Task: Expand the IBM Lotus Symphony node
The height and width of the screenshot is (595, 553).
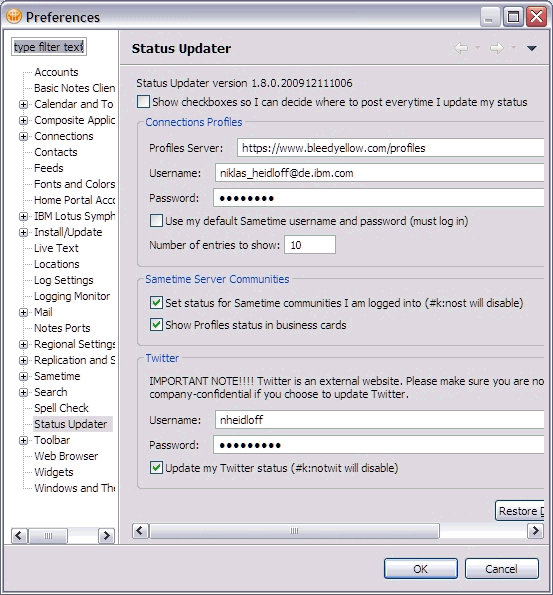Action: pyautogui.click(x=24, y=216)
